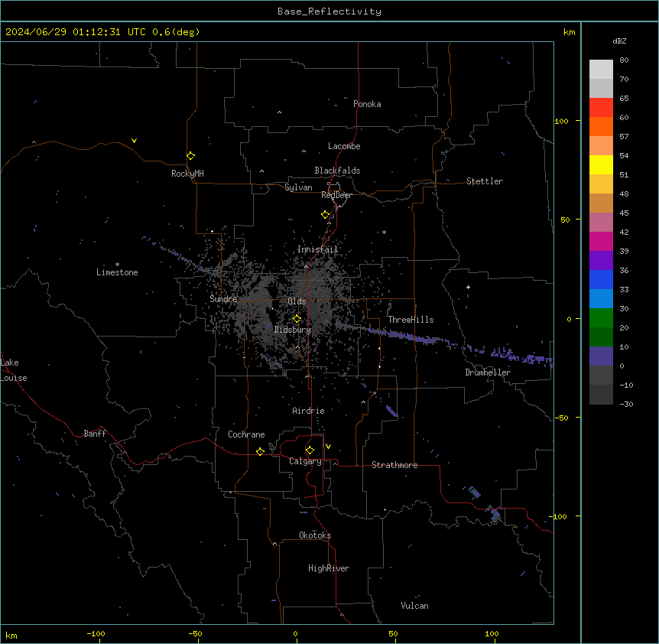
Task: Select the Sylvan label
Action: click(298, 187)
